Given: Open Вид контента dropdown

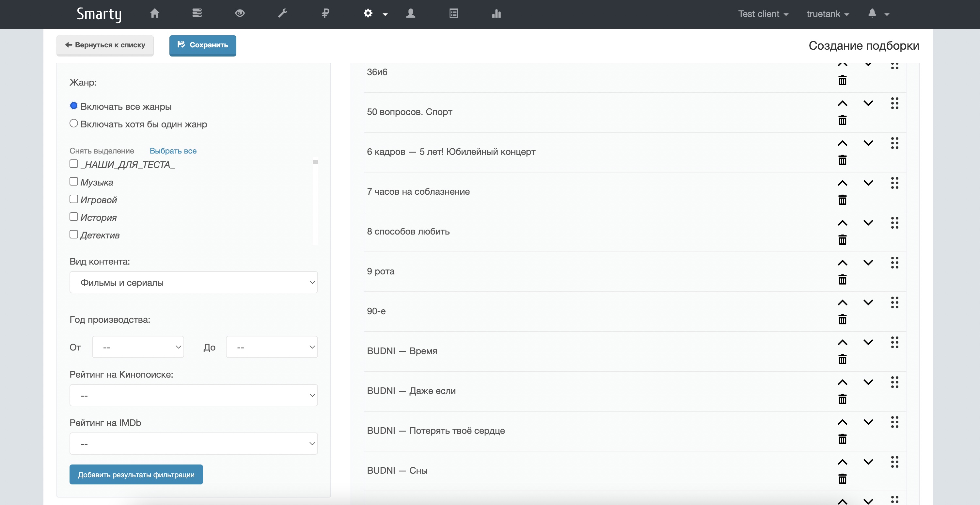Looking at the screenshot, I should (x=193, y=282).
